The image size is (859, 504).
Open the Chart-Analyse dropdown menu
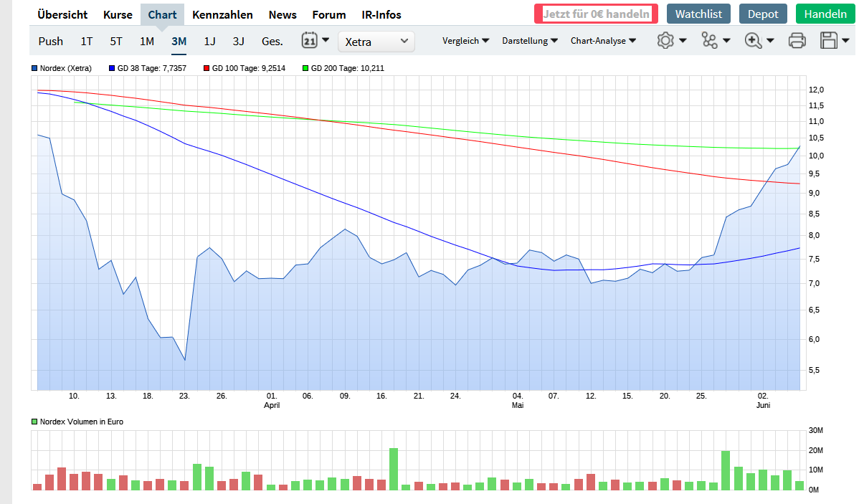coord(603,41)
